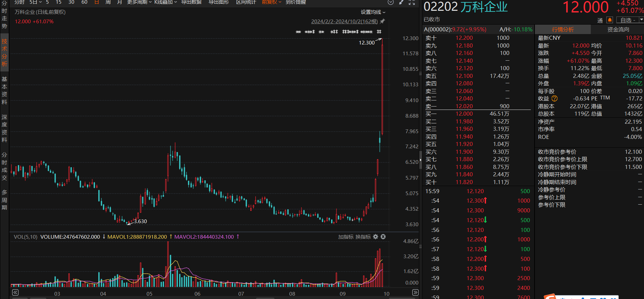Open the brush drawing tool icon

401,2
